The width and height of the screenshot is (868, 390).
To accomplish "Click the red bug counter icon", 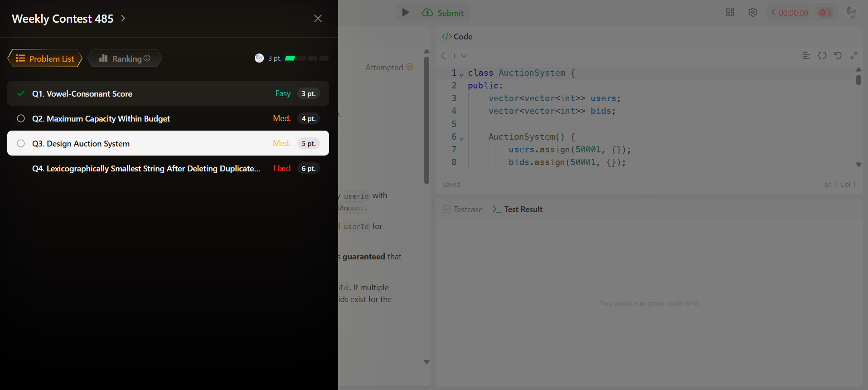I will pos(824,13).
